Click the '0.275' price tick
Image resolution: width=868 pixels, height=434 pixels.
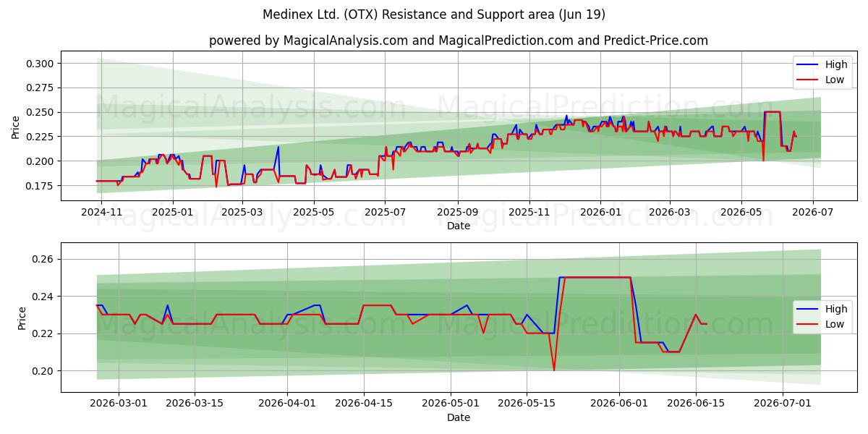(41, 88)
